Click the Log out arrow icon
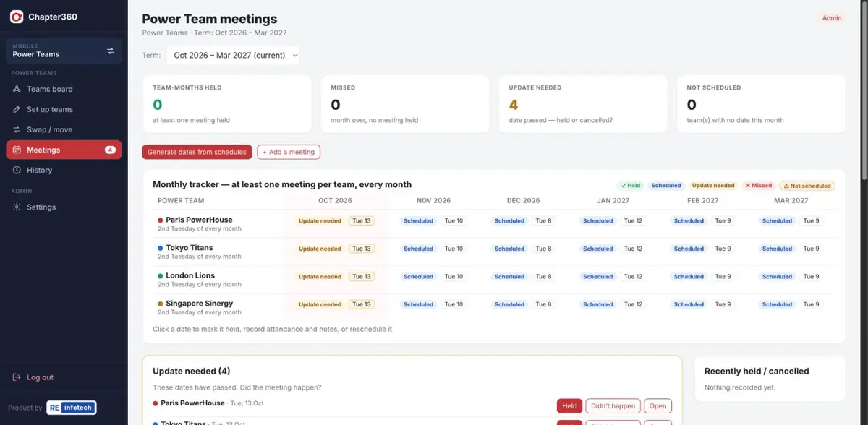868x425 pixels. [17, 377]
